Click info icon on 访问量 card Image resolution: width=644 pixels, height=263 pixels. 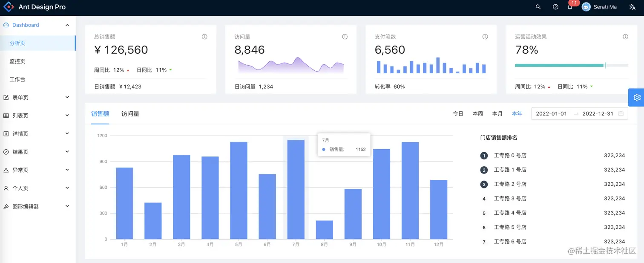(x=345, y=37)
